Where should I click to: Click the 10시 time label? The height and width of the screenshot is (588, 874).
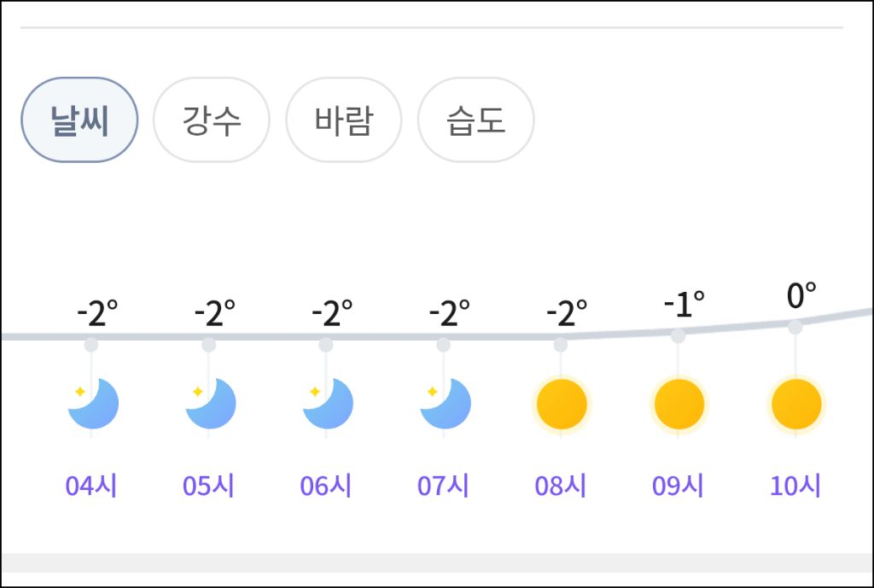click(795, 486)
